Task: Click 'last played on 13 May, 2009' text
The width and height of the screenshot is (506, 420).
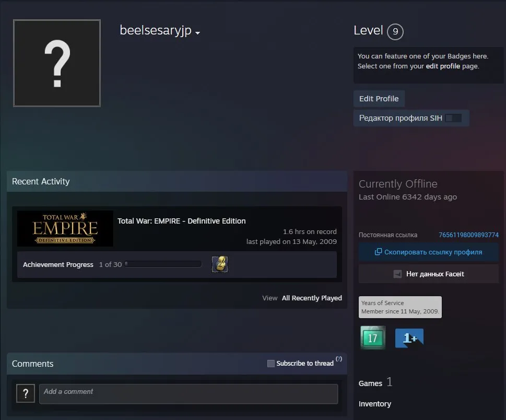Action: (x=291, y=241)
